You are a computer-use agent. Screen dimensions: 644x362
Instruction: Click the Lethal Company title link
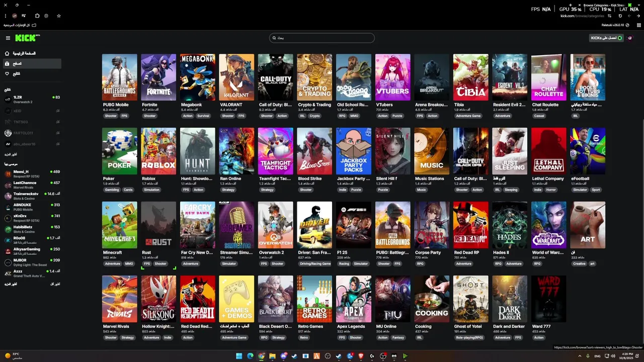[548, 178]
